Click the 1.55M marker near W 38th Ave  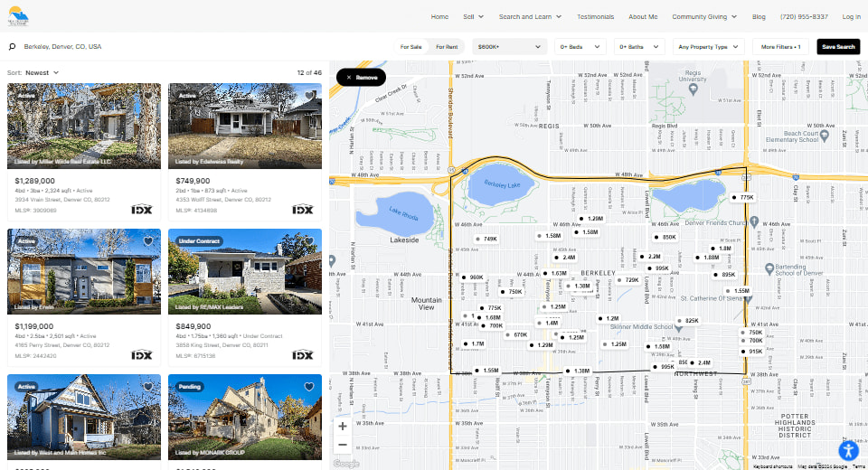486,371
